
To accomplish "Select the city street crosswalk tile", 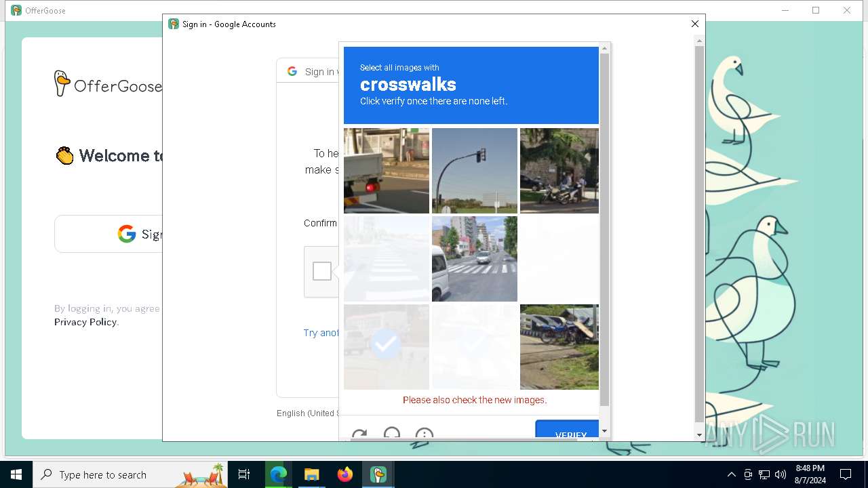I will [475, 259].
